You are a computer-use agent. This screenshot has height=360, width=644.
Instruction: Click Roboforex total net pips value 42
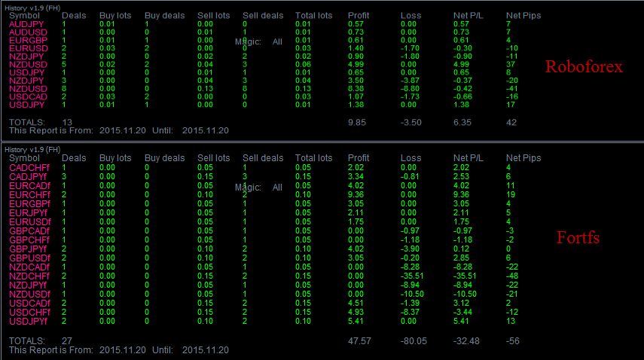(x=511, y=122)
